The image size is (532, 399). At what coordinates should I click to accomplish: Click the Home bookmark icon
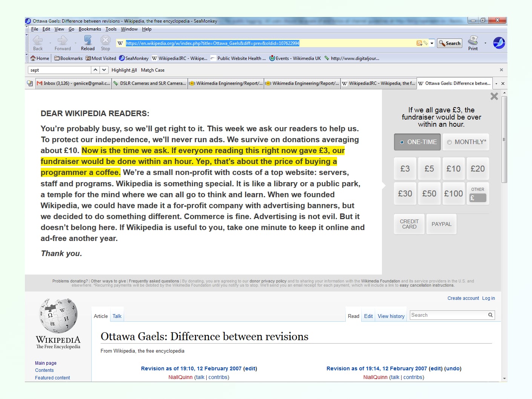point(33,58)
